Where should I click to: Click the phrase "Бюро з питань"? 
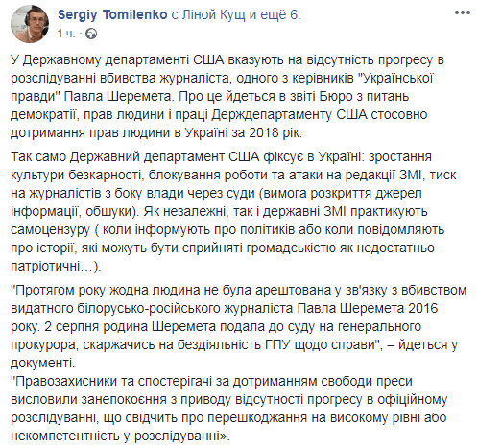coord(364,96)
